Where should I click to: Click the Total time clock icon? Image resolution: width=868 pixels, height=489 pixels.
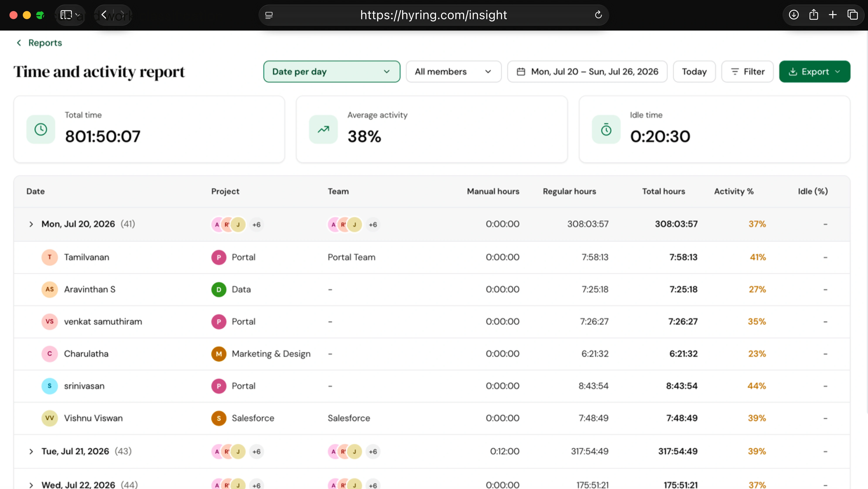point(41,129)
